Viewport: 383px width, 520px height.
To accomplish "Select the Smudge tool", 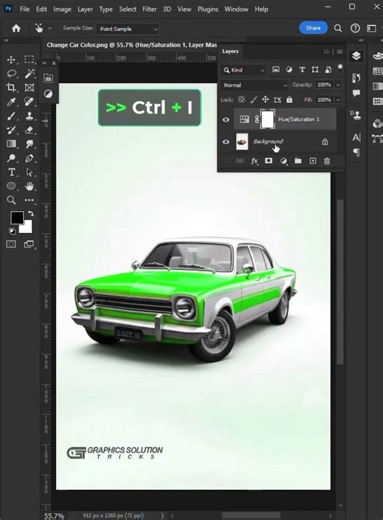I will coord(29,144).
